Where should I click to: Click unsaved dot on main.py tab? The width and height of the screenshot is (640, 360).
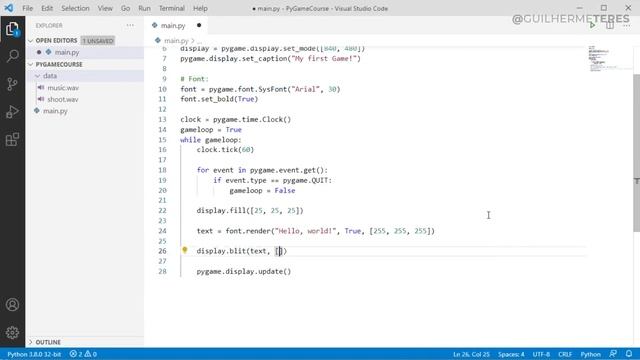point(199,25)
